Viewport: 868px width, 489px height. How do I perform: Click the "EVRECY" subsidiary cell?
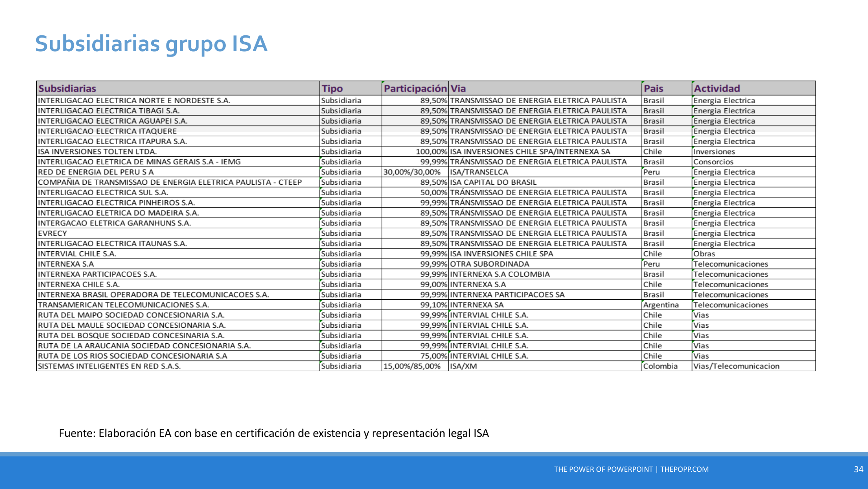pos(178,234)
